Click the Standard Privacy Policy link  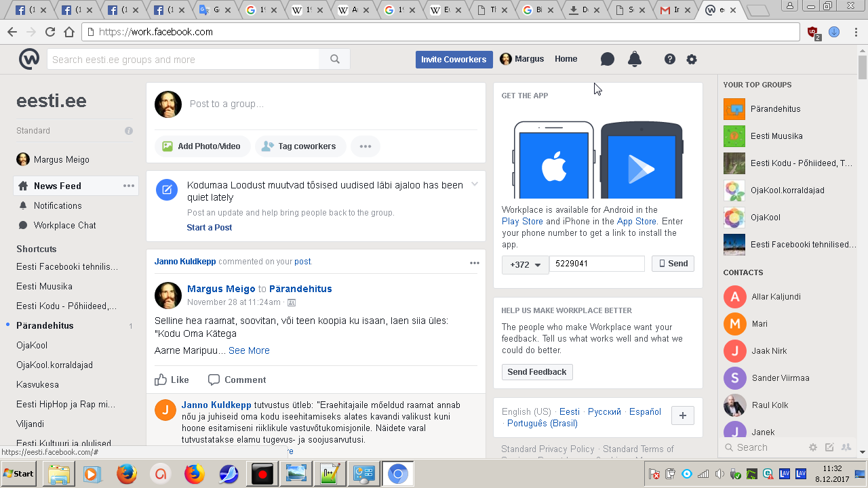point(548,449)
